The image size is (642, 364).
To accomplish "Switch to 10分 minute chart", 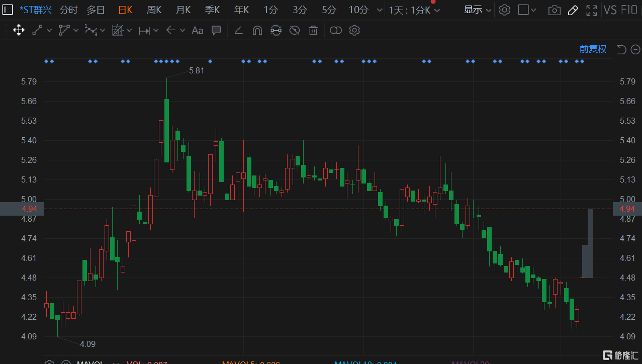I will click(358, 10).
